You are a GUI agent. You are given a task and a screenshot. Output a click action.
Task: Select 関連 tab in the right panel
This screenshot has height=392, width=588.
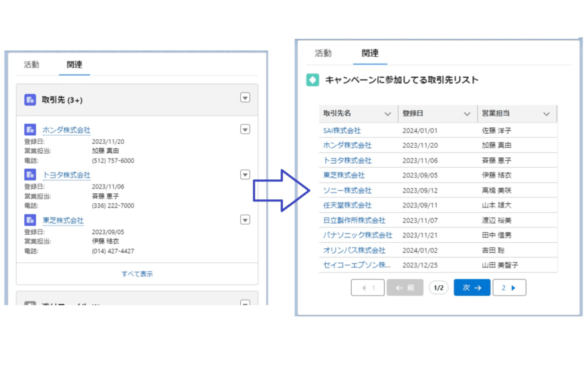[x=370, y=54]
